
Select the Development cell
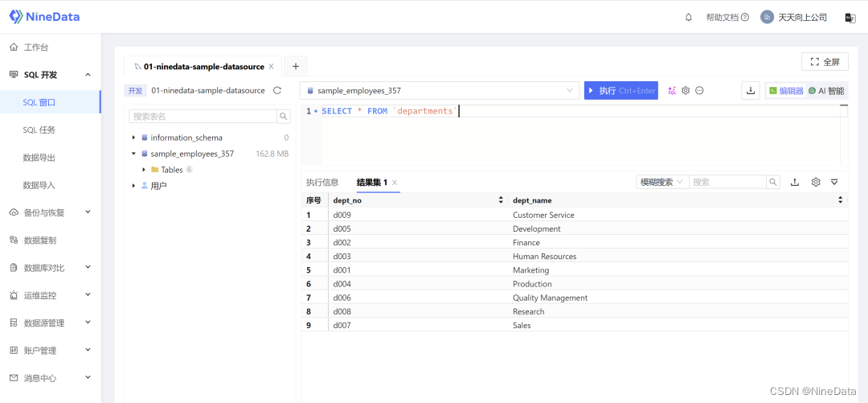536,229
